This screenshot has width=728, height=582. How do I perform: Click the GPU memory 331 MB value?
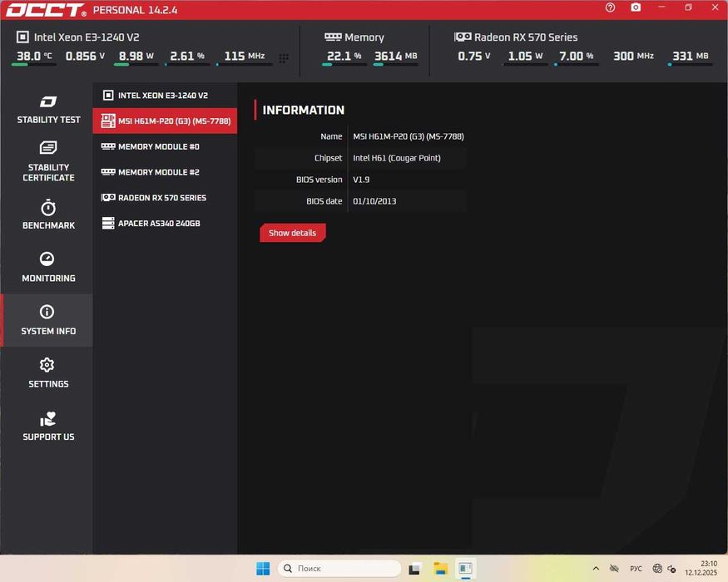tap(691, 57)
